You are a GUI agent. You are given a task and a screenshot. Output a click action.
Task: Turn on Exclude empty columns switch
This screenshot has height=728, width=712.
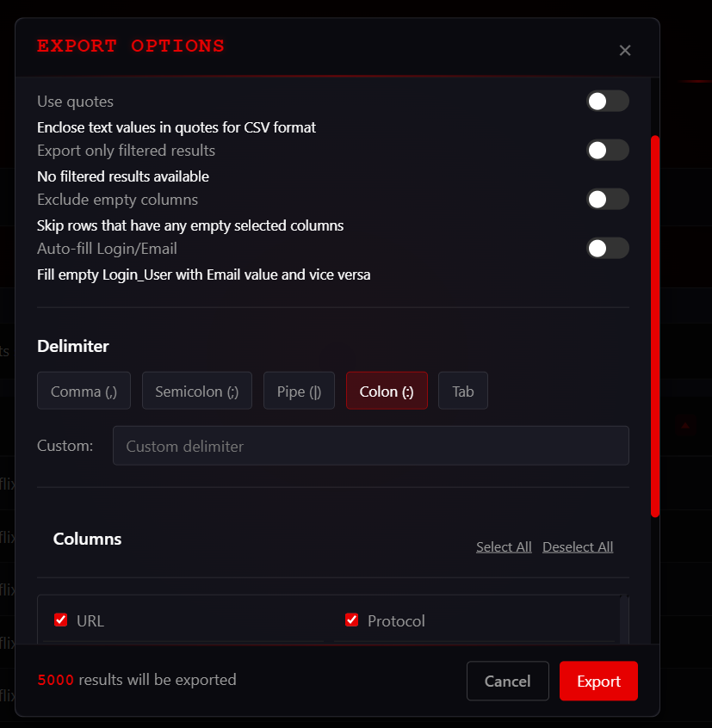point(608,199)
